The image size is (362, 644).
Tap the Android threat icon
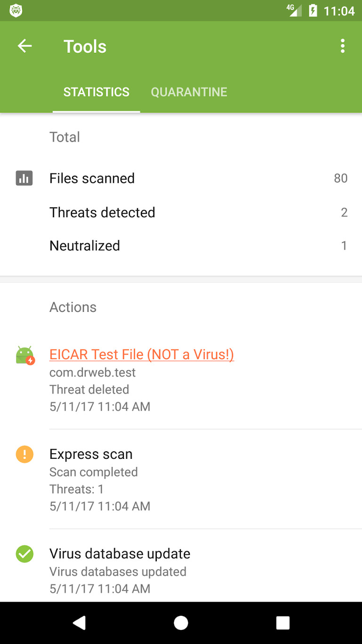[25, 355]
